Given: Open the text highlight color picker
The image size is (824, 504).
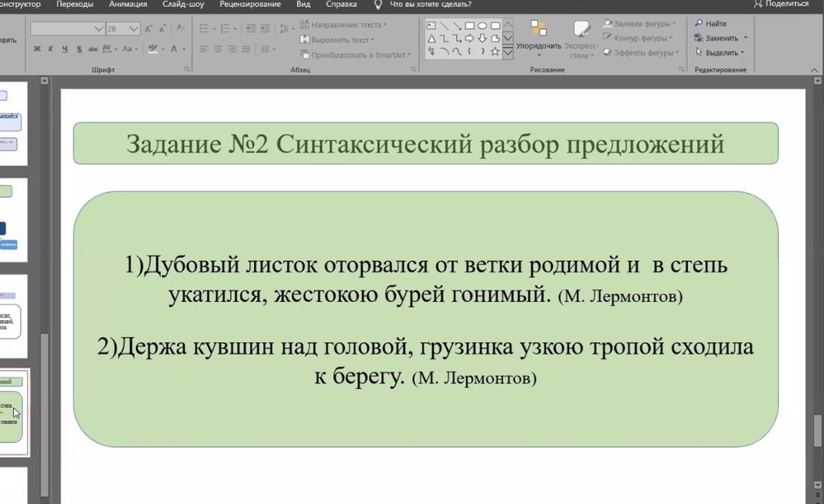Looking at the screenshot, I should pos(155,49).
